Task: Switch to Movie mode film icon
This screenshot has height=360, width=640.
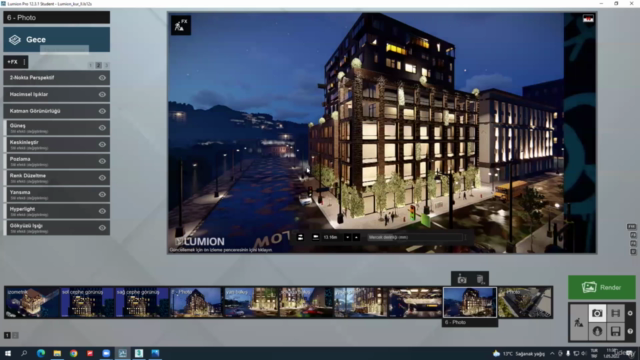Action: tap(615, 313)
